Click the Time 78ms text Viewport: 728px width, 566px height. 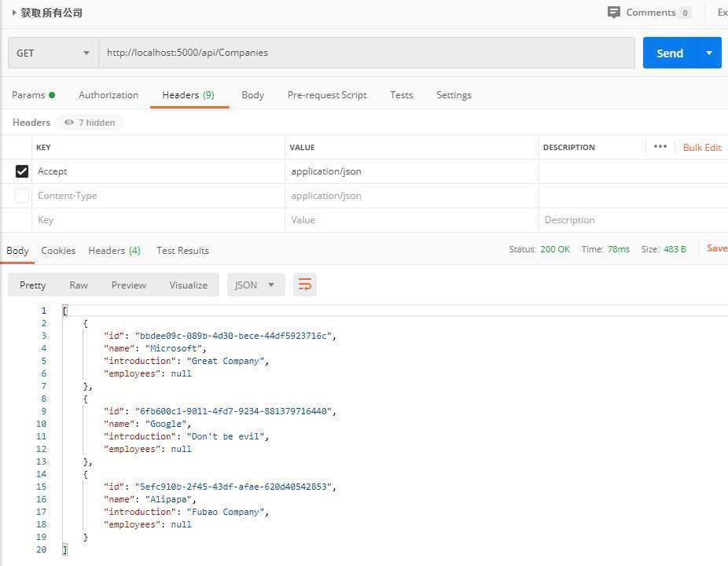(x=605, y=249)
